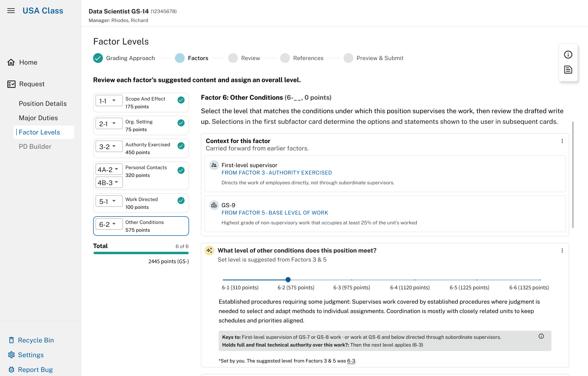The height and width of the screenshot is (376, 588).
Task: Click the Personal Contacts completed checkmark
Action: (x=181, y=170)
